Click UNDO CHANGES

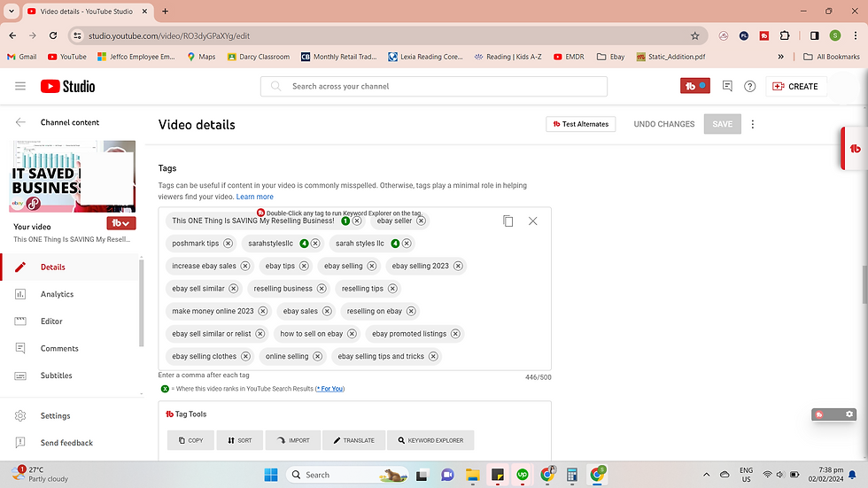pos(663,124)
